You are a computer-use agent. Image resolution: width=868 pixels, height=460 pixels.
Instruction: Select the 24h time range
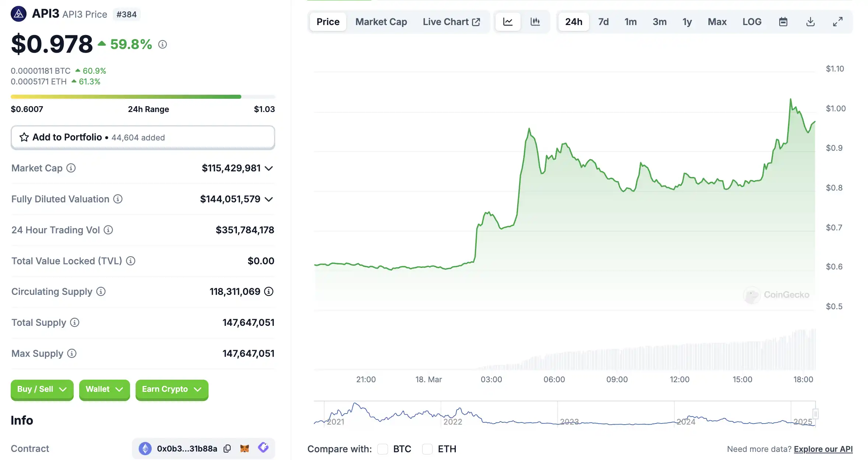574,22
